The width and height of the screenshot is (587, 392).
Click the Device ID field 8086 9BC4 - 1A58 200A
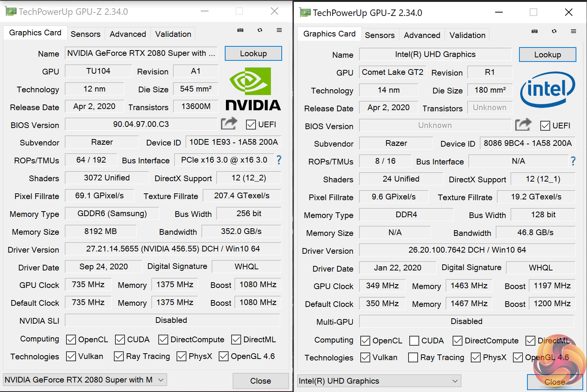tap(527, 143)
